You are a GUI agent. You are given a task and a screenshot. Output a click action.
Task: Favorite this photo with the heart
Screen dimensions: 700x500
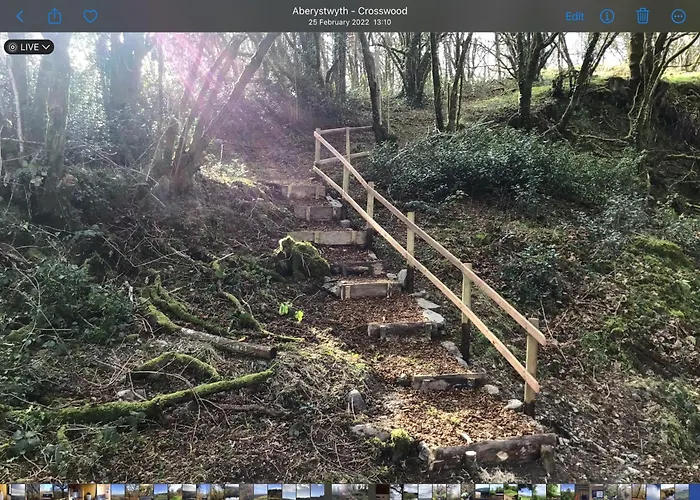(x=90, y=17)
